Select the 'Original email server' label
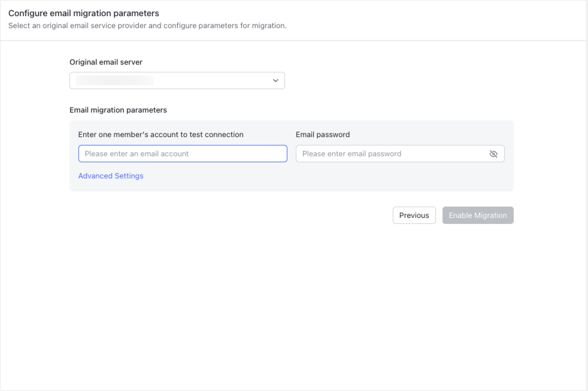This screenshot has height=391, width=588. (106, 62)
